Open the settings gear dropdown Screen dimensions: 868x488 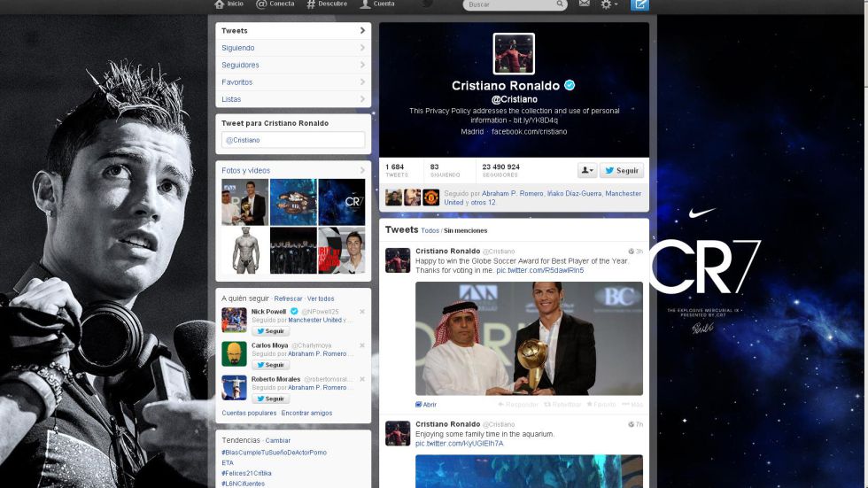pos(609,4)
